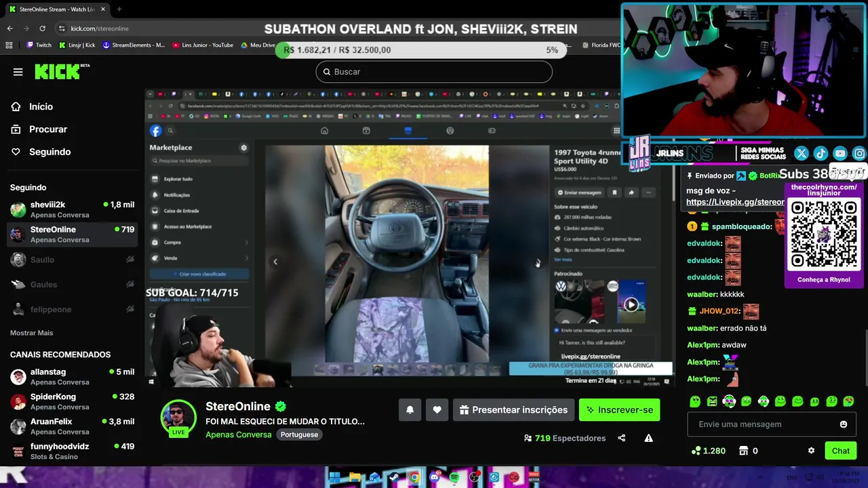Click Presentear inscrições button
868x488 pixels.
513,409
